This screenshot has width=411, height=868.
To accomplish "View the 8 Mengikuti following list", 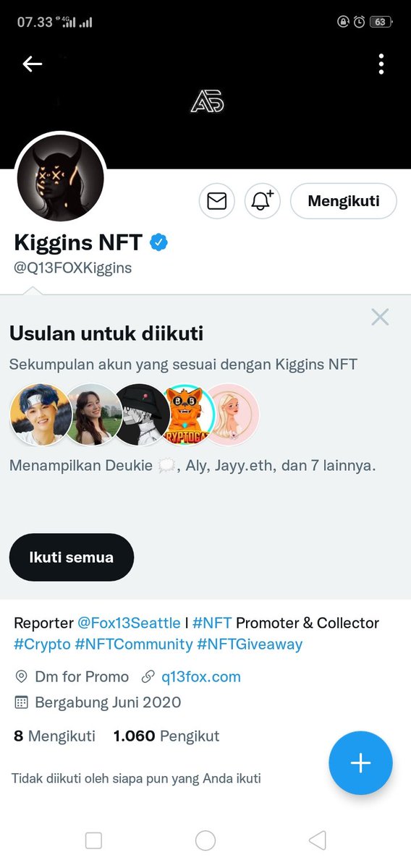I will click(x=54, y=736).
